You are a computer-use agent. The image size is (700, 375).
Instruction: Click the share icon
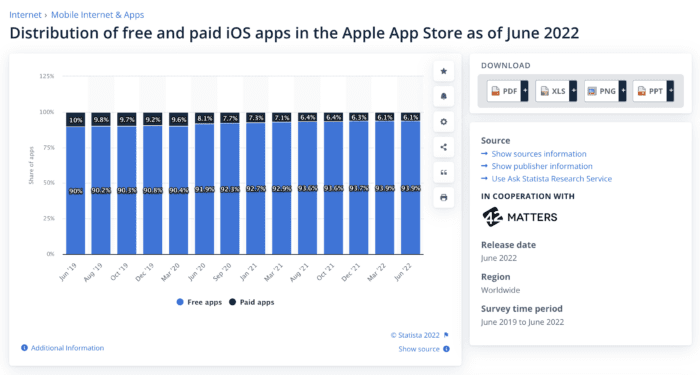[443, 147]
